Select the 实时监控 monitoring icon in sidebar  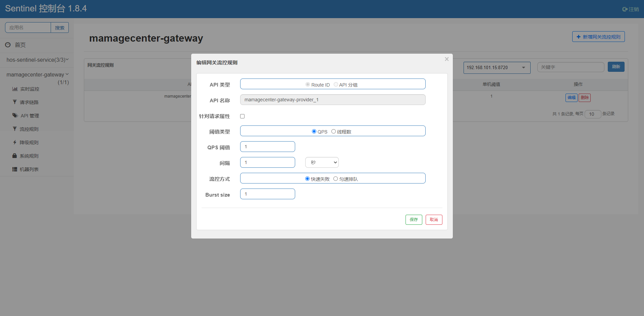(29, 89)
